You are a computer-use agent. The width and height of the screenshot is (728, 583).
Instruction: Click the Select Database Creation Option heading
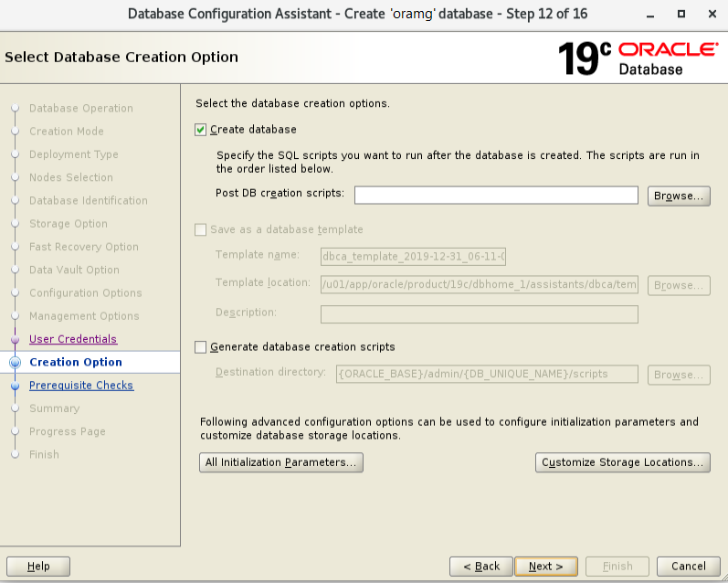click(121, 58)
